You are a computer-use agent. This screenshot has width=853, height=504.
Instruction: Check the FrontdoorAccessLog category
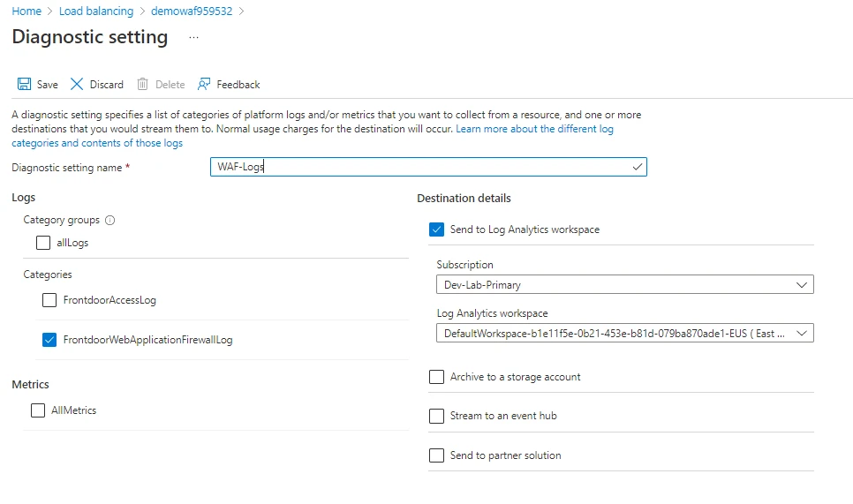[49, 300]
